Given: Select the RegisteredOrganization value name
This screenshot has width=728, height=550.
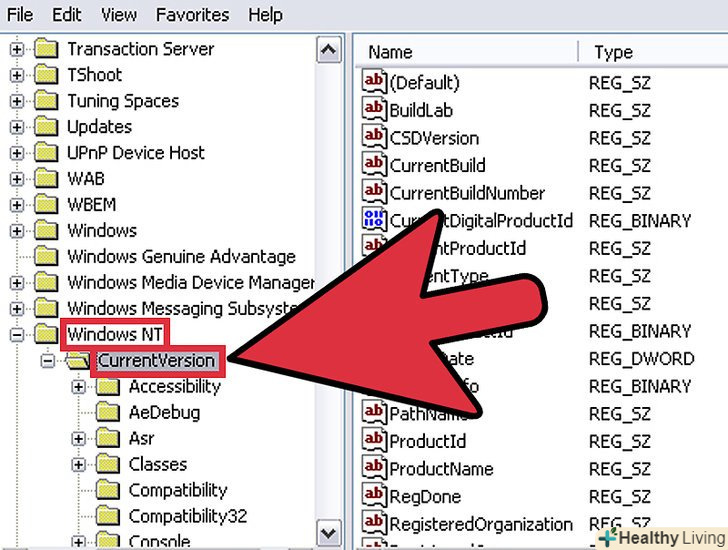Looking at the screenshot, I should [481, 524].
